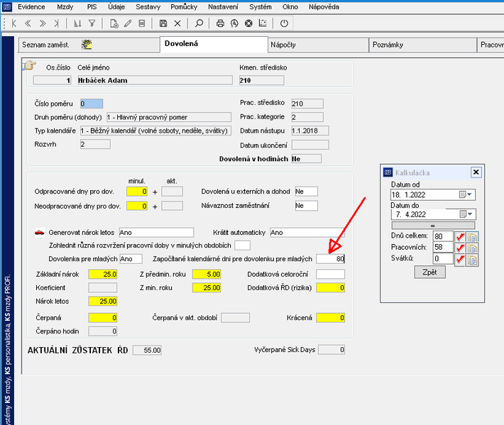The width and height of the screenshot is (504, 425).
Task: Open the Mzdy menu
Action: 65,7
